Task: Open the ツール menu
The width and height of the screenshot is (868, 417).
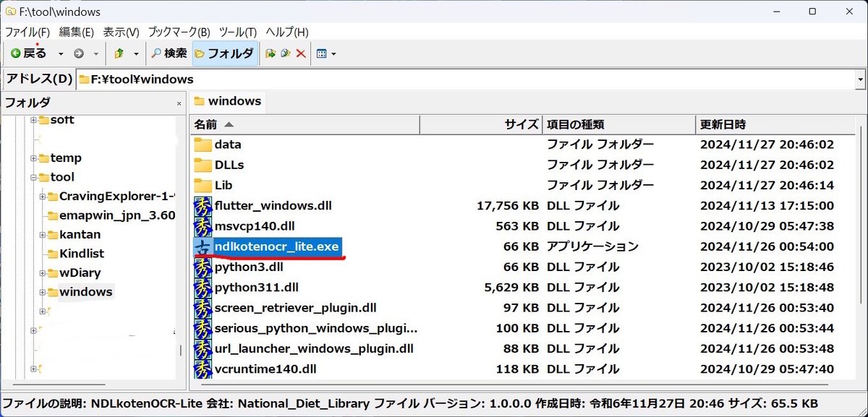Action: [239, 33]
